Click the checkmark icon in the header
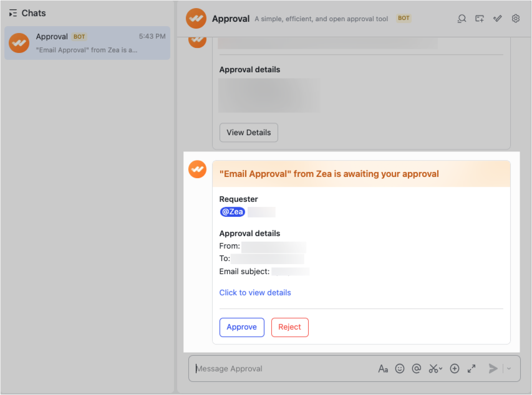This screenshot has height=395, width=532. coord(497,18)
